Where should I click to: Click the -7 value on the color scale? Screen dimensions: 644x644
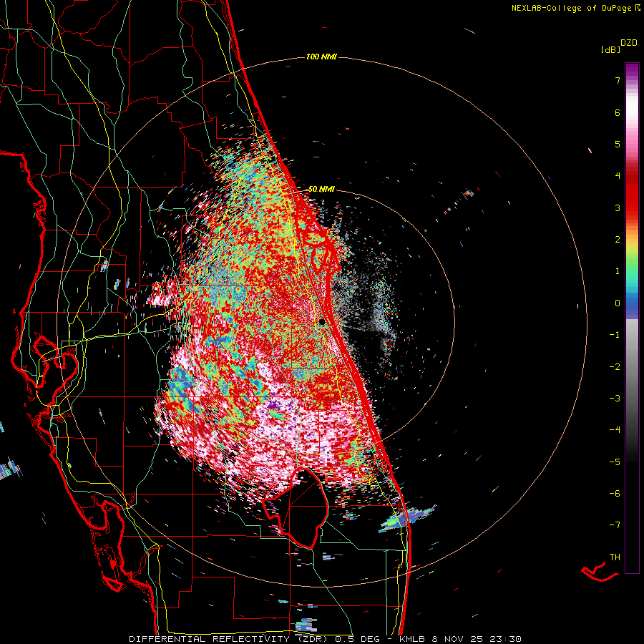(615, 525)
